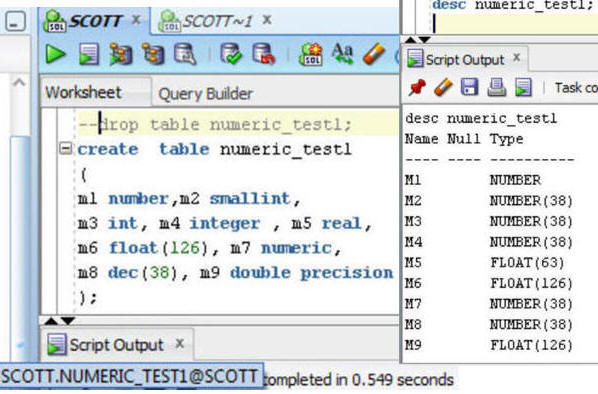Switch to the SCOTT~1 worksheet tab
This screenshot has height=394, width=598.
[217, 21]
